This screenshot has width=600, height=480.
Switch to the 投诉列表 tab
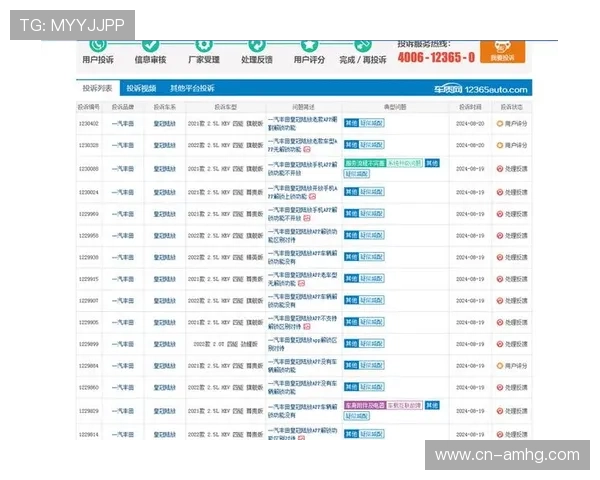[x=97, y=88]
